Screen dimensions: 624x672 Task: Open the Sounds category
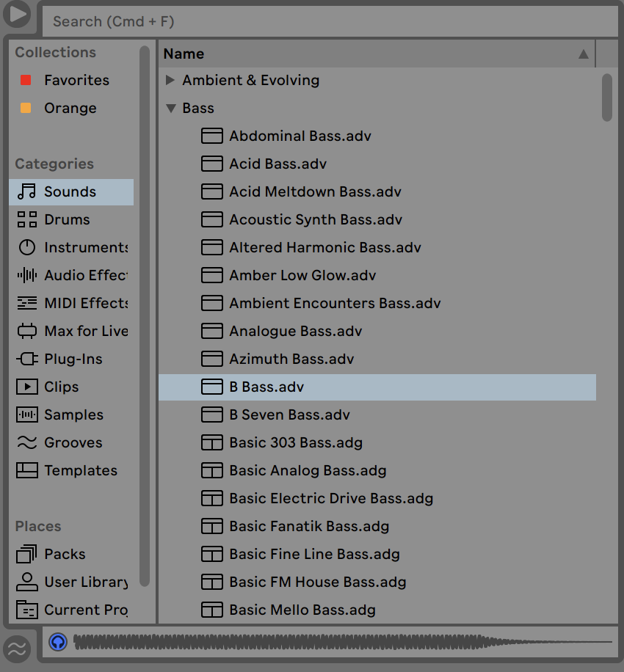(x=71, y=191)
